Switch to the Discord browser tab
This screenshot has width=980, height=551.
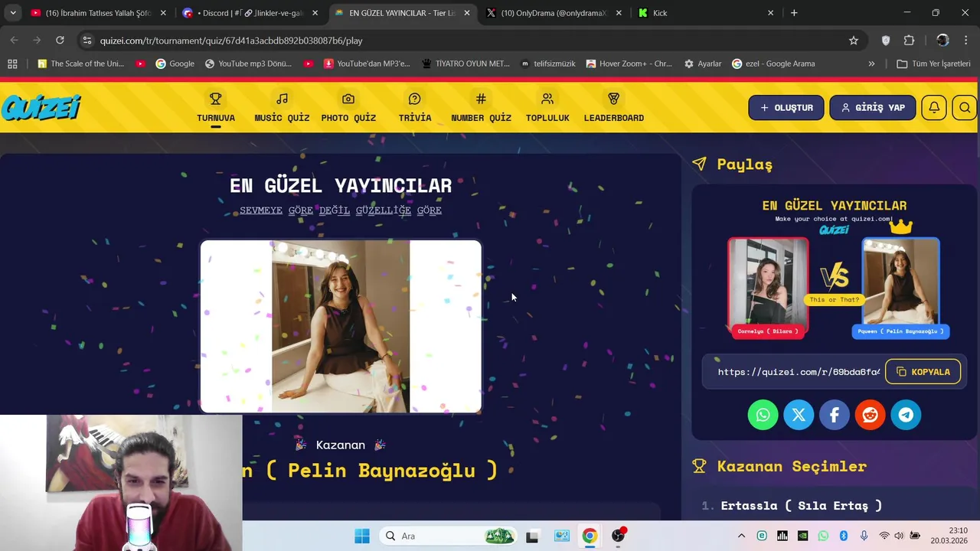(x=247, y=13)
